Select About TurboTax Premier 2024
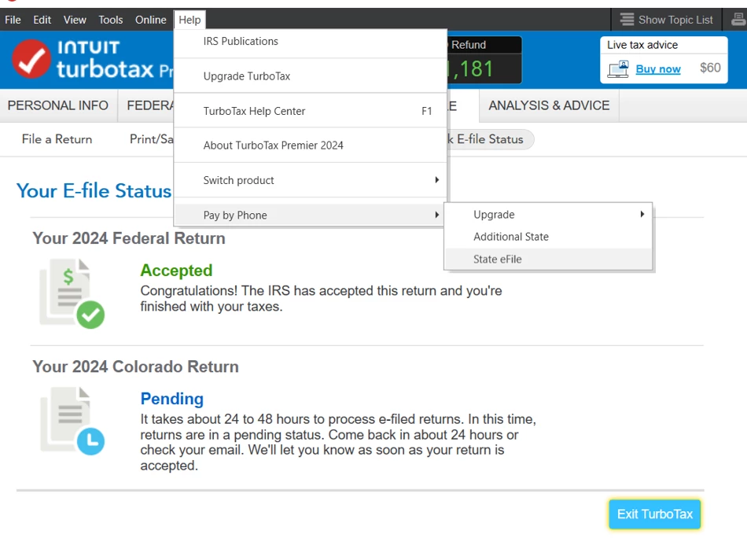 point(311,146)
